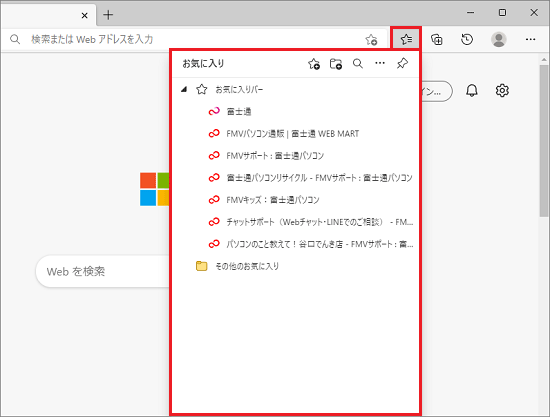Click the Microsoft logo on the page
This screenshot has width=550, height=417.
[154, 189]
